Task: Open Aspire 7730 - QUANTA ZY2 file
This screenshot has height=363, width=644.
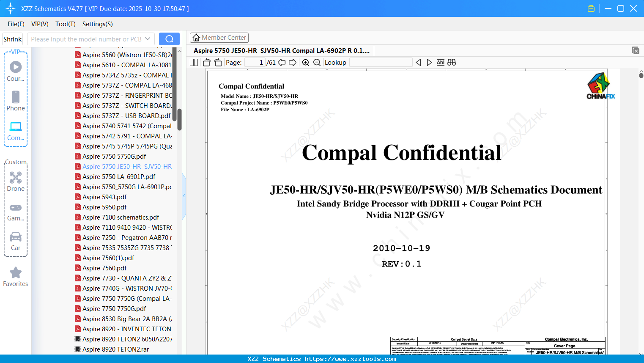Action: [123, 278]
